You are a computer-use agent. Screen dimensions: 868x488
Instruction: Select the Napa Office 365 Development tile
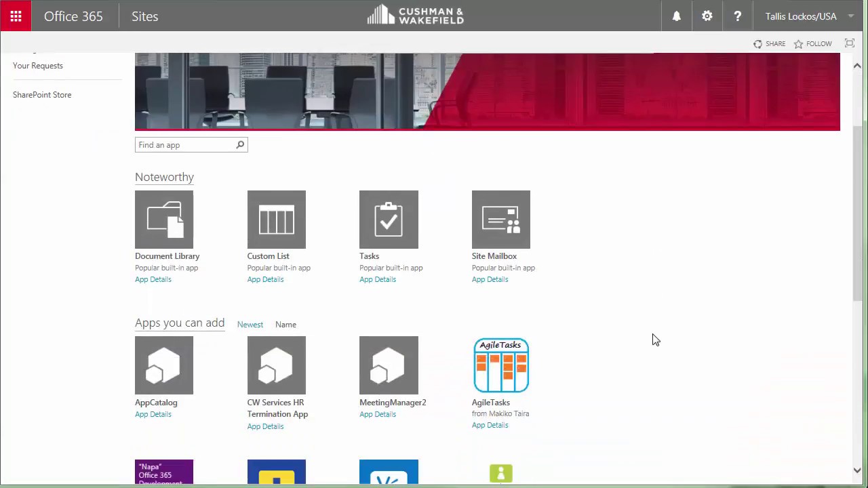point(164,472)
